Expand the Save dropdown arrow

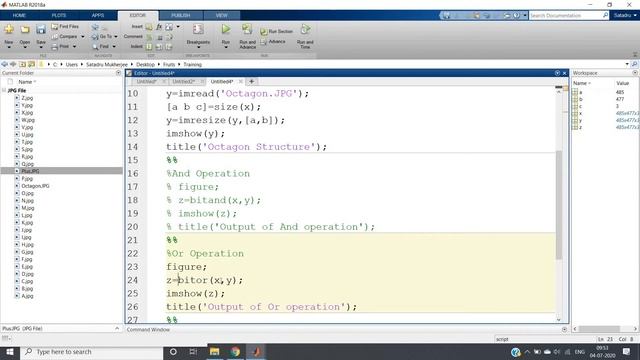[x=41, y=48]
